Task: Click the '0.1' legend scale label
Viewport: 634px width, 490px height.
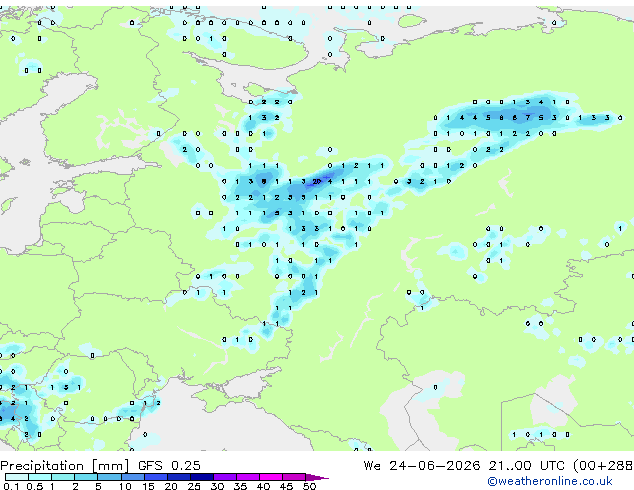Action: pos(11,486)
